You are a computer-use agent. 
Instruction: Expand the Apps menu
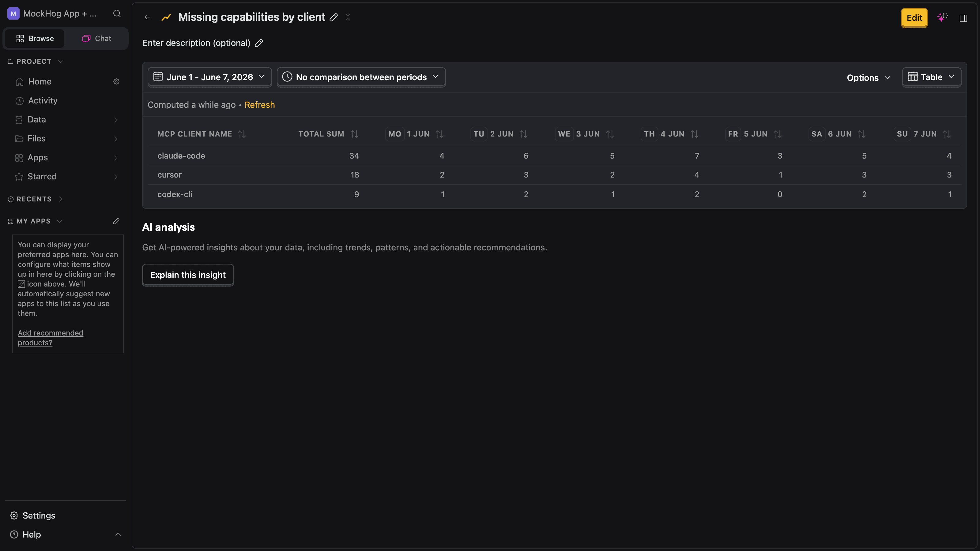click(x=116, y=158)
